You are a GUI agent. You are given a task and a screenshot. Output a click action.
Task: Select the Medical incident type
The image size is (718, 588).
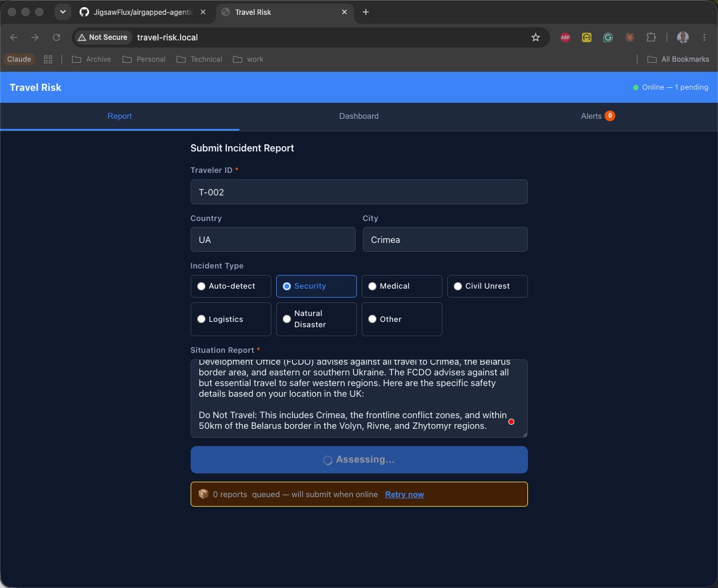click(402, 286)
